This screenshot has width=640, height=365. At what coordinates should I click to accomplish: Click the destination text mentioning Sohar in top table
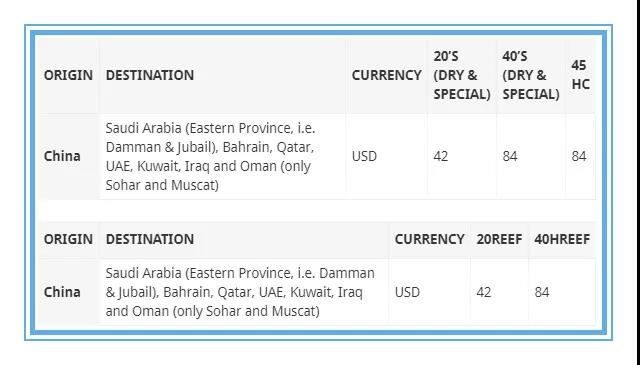(x=210, y=156)
